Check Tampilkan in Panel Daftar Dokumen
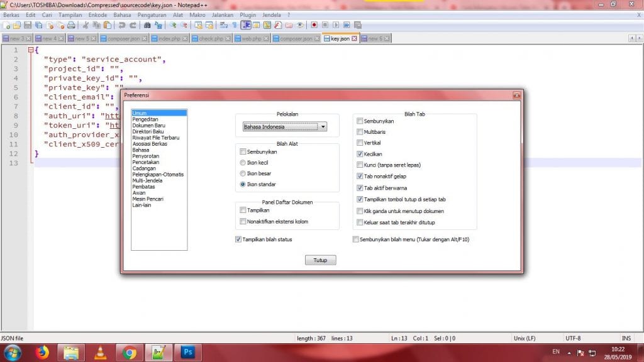The height and width of the screenshot is (362, 644). pyautogui.click(x=243, y=210)
